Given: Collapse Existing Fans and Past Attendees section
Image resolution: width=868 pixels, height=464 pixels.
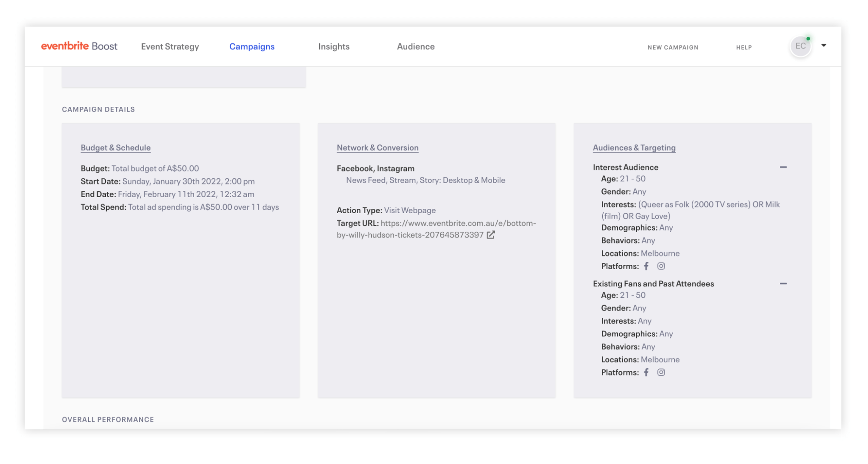Looking at the screenshot, I should pos(783,283).
